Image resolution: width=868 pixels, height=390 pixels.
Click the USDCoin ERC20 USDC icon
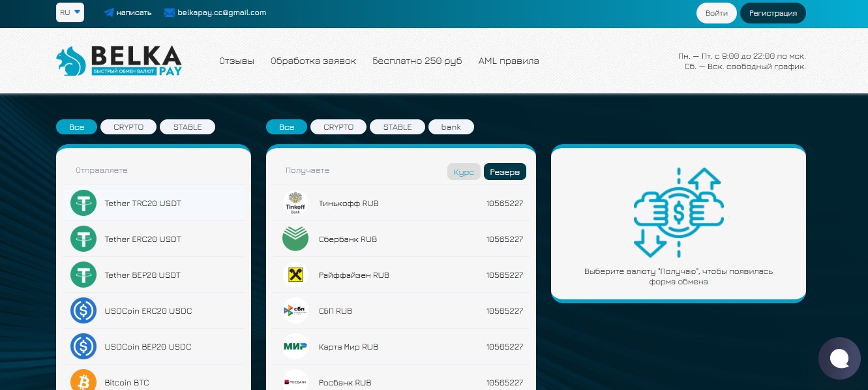pos(83,311)
